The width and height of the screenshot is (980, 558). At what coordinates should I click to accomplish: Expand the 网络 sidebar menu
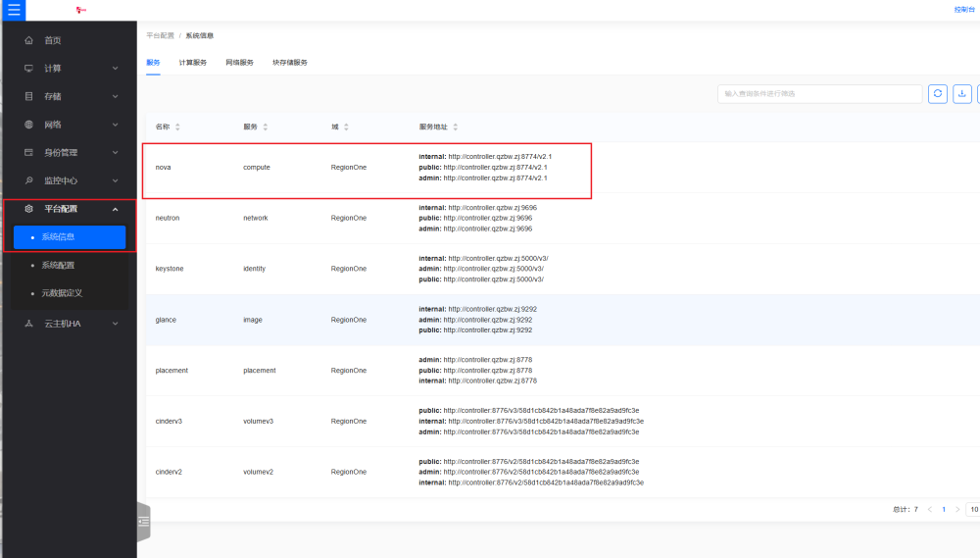pos(69,125)
